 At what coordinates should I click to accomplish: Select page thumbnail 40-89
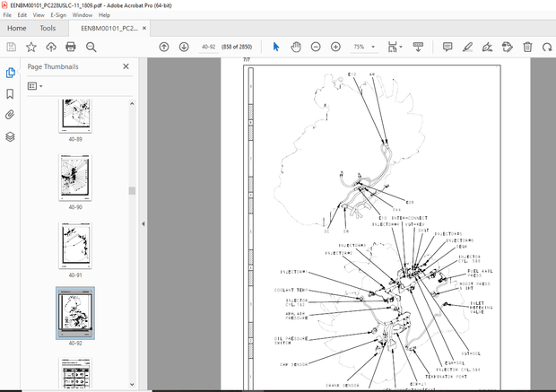[75, 116]
